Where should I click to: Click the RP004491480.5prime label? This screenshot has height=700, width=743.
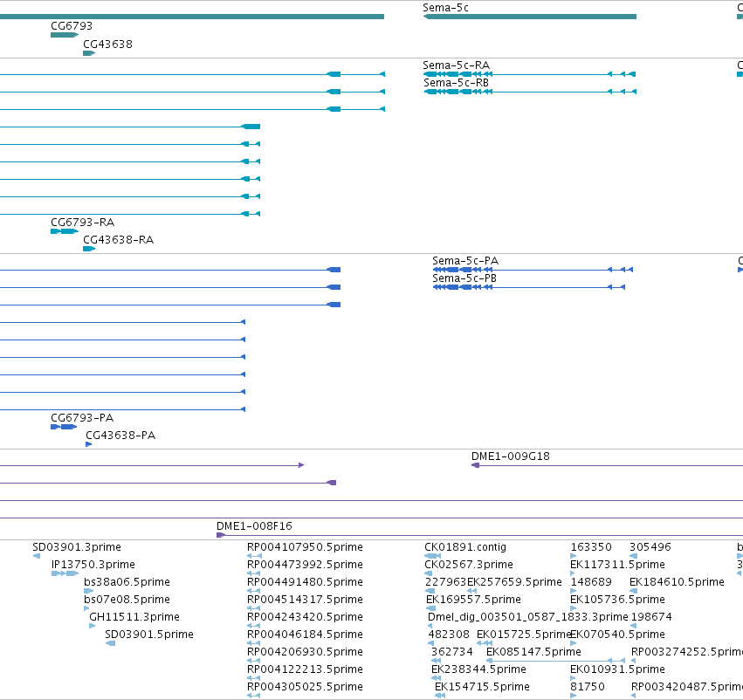pos(305,581)
